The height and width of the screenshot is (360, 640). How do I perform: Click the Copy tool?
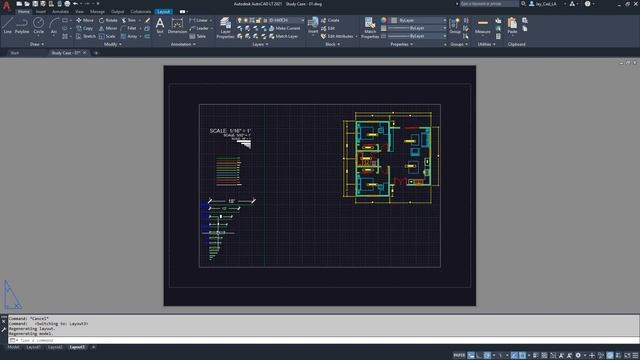[85, 28]
